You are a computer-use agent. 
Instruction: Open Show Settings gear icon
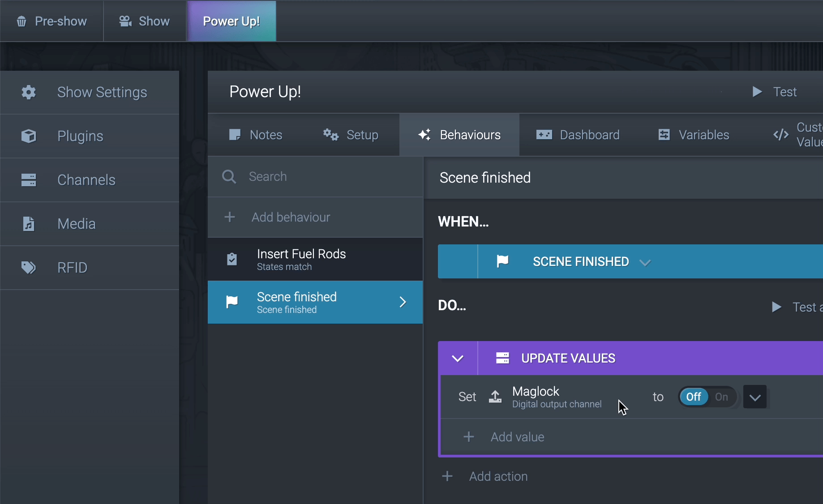(29, 92)
